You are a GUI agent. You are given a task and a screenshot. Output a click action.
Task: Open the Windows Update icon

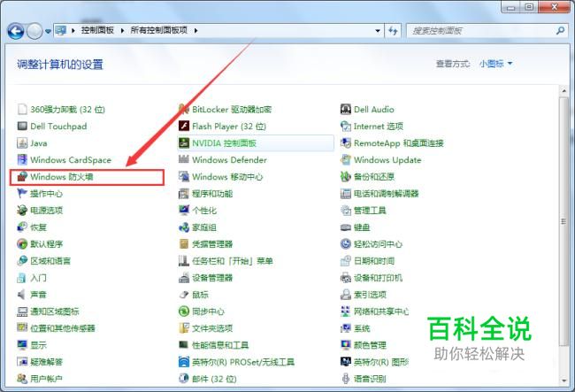click(345, 160)
